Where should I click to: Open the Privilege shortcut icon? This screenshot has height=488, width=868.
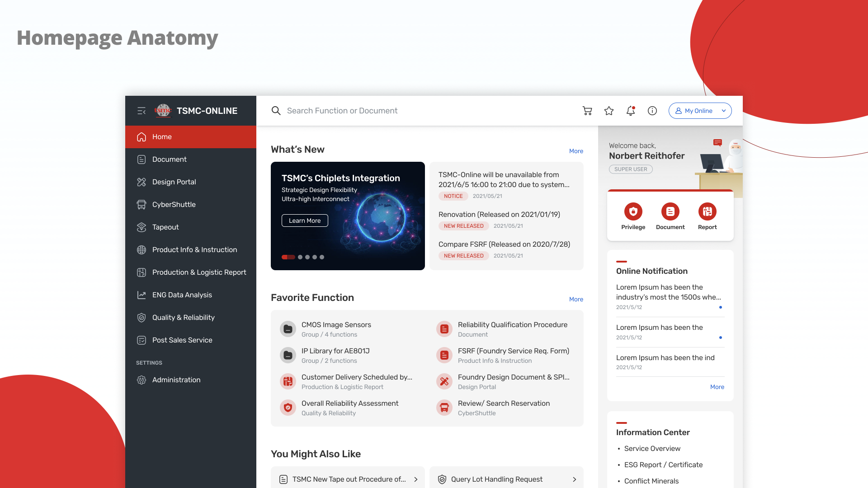point(633,211)
